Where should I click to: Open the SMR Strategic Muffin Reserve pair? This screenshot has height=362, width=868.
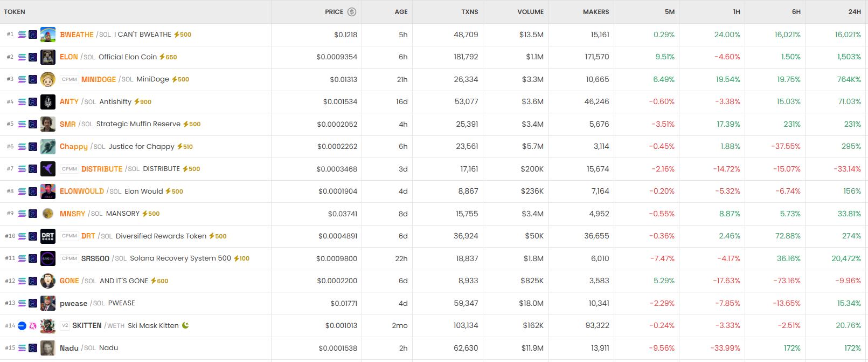(120, 124)
